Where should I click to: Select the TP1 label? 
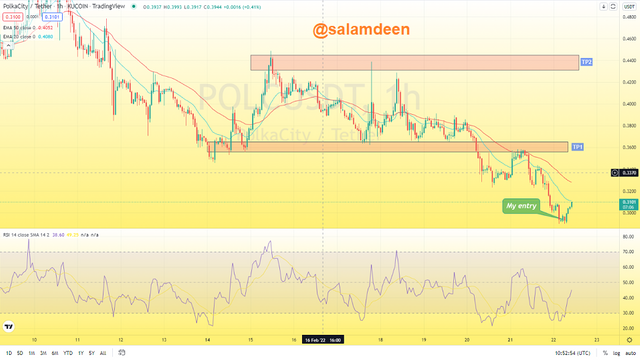(x=578, y=147)
